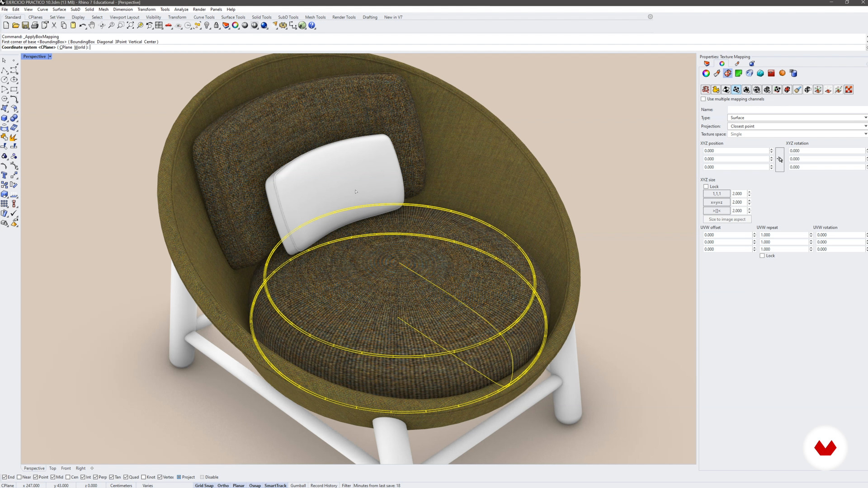868x488 pixels.
Task: Select the Pan hand tool
Action: pyautogui.click(x=92, y=26)
